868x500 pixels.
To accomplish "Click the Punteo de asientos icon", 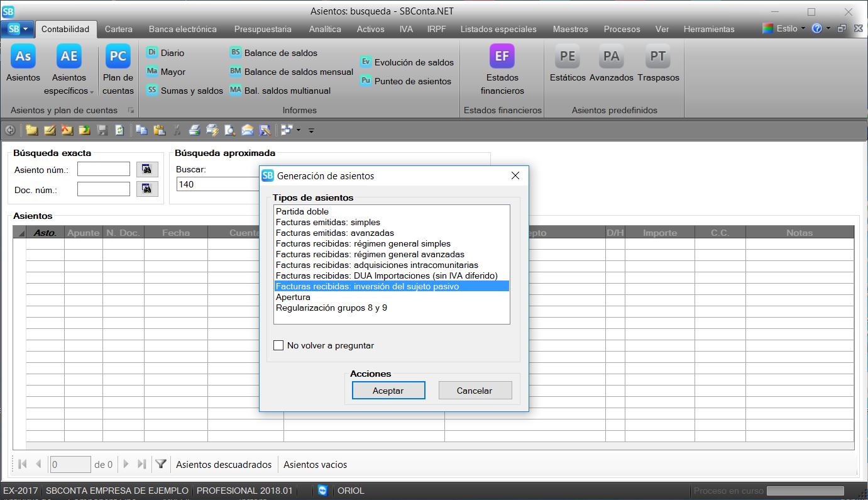I will pyautogui.click(x=366, y=81).
